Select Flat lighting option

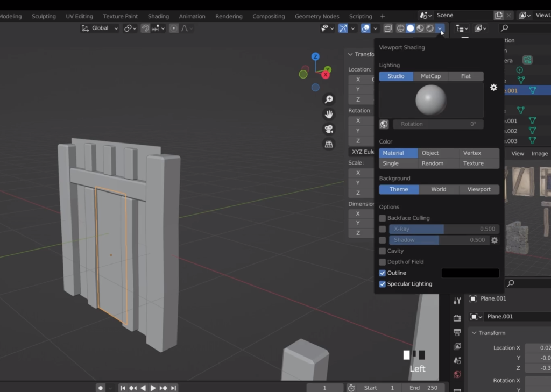tap(466, 76)
